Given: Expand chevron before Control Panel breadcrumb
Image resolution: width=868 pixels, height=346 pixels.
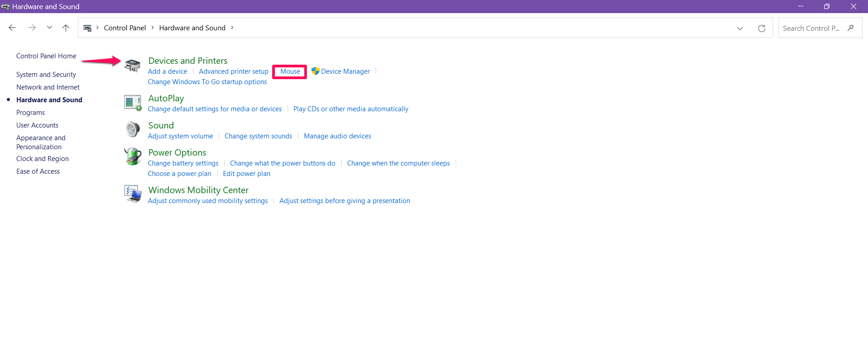Looking at the screenshot, I should click(x=98, y=28).
